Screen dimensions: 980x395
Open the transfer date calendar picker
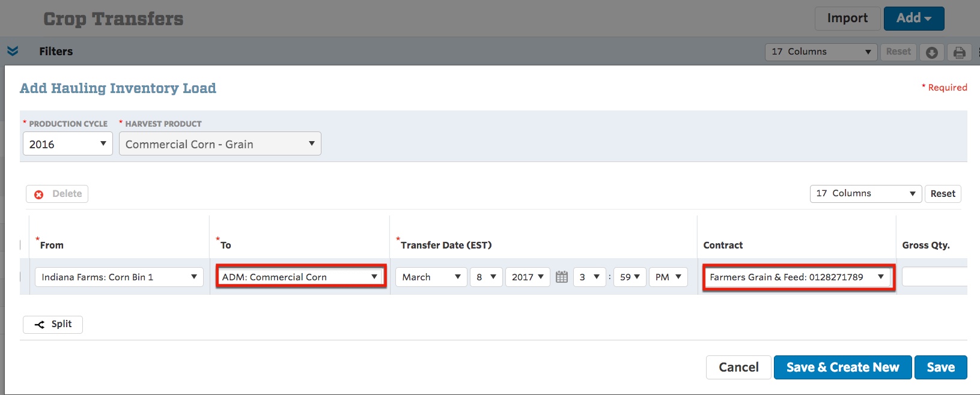[x=562, y=277]
